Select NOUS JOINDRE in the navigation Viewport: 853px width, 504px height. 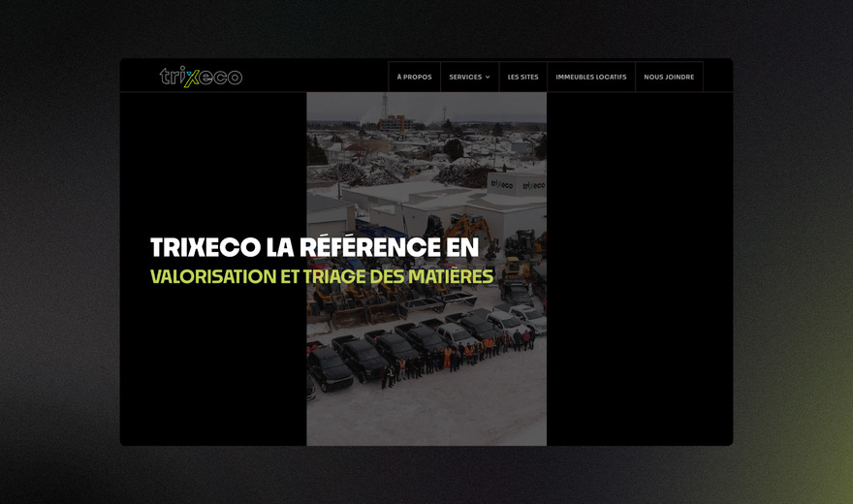(669, 77)
